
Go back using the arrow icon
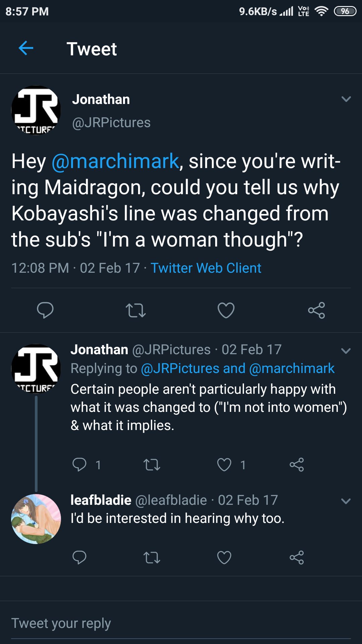click(26, 48)
